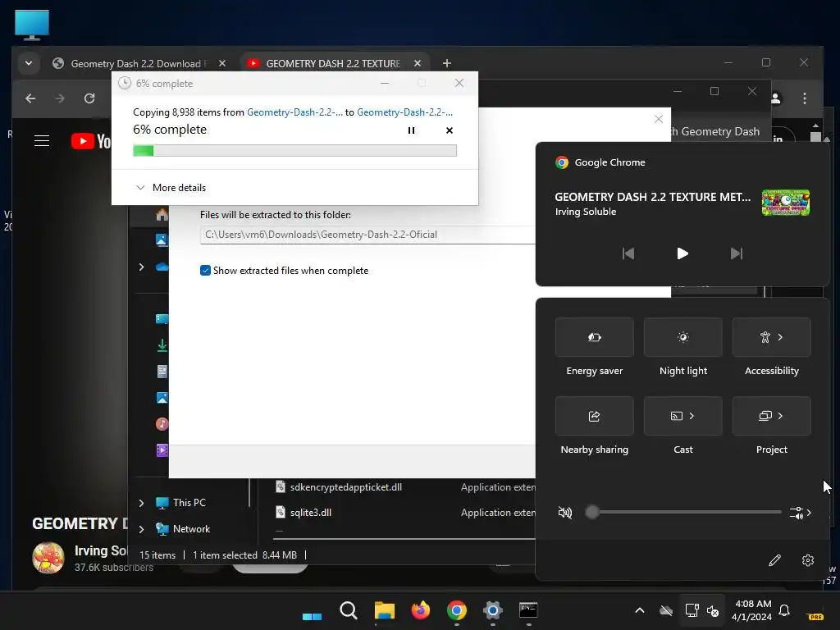840x630 pixels.
Task: Launch Firefox from taskbar
Action: click(421, 610)
